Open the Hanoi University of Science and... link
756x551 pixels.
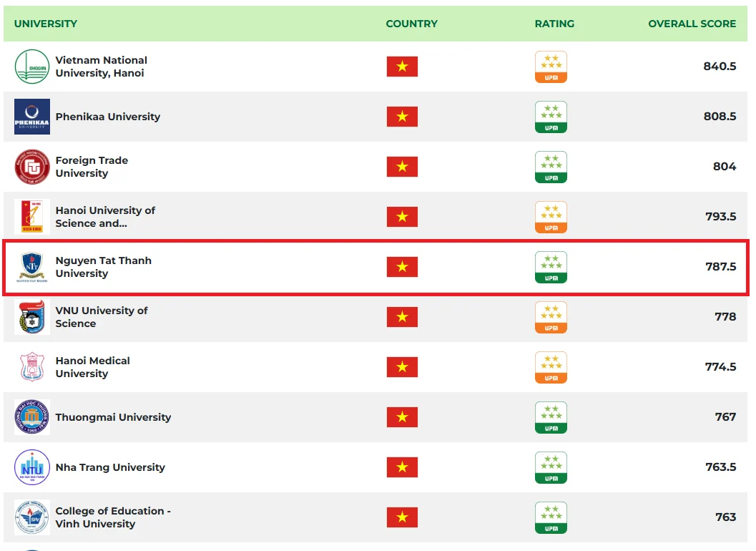(x=105, y=217)
